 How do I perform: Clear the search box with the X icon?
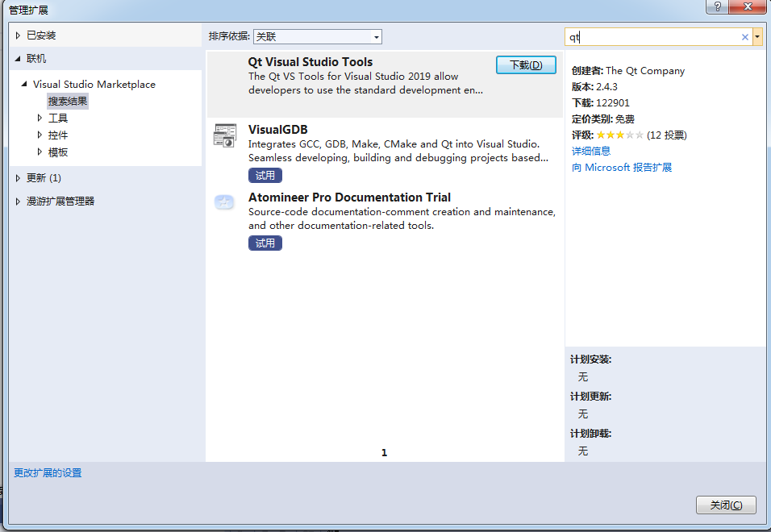pos(745,37)
